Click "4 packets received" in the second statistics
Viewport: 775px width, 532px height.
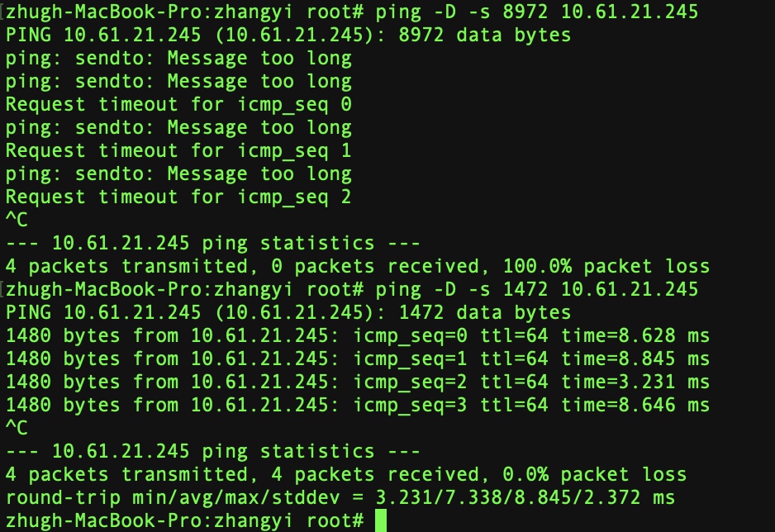click(375, 474)
